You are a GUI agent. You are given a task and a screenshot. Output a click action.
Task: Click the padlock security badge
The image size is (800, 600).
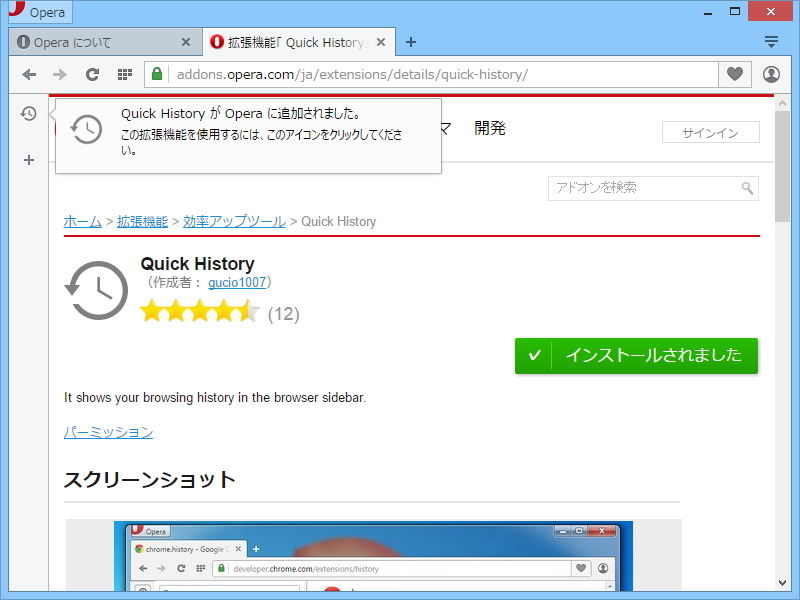[x=156, y=74]
